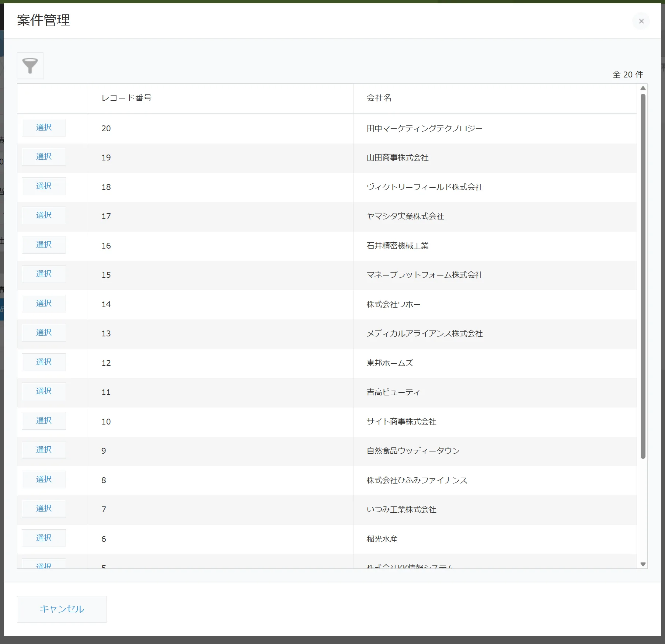Click 選択 for ヤマシタ実業株式会社
The image size is (665, 644).
[x=44, y=215]
